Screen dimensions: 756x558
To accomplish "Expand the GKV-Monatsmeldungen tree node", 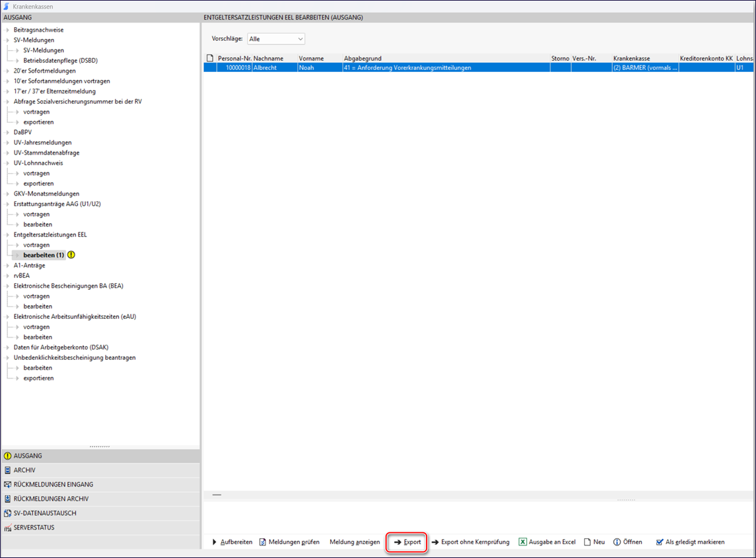I will 7,194.
